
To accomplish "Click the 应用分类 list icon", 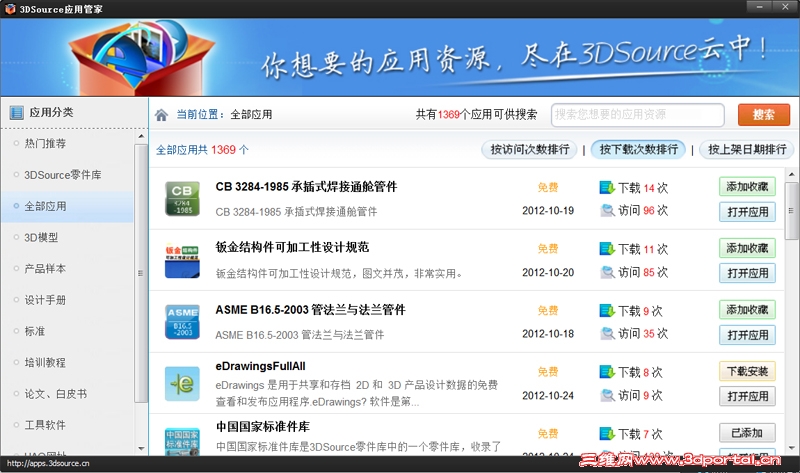I will point(16,112).
